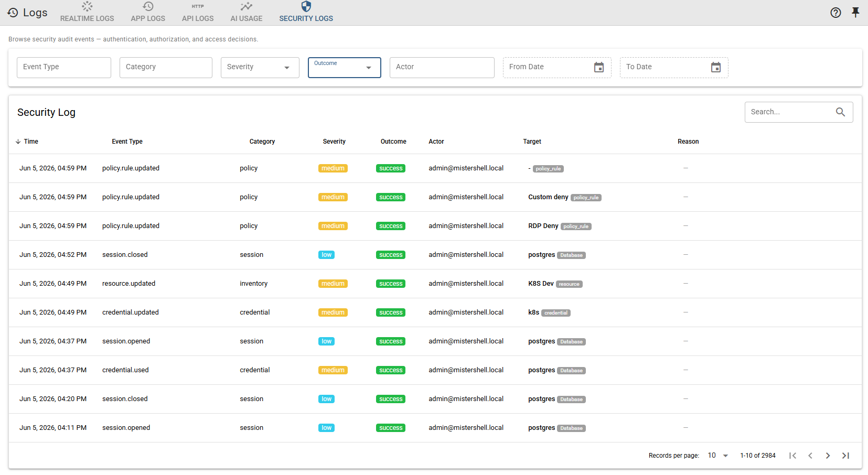Viewport: 868px width, 475px height.
Task: Click 'Jun 5, 2026, 04:52 PM' timestamp
Action: click(53, 255)
